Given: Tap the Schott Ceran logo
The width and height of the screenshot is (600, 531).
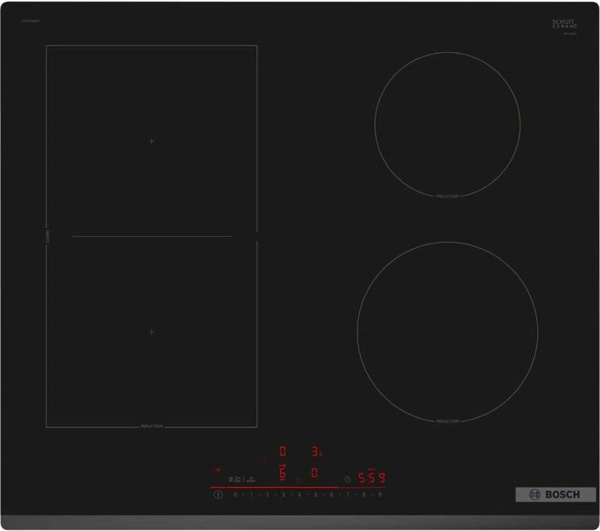Looking at the screenshot, I should 565,25.
